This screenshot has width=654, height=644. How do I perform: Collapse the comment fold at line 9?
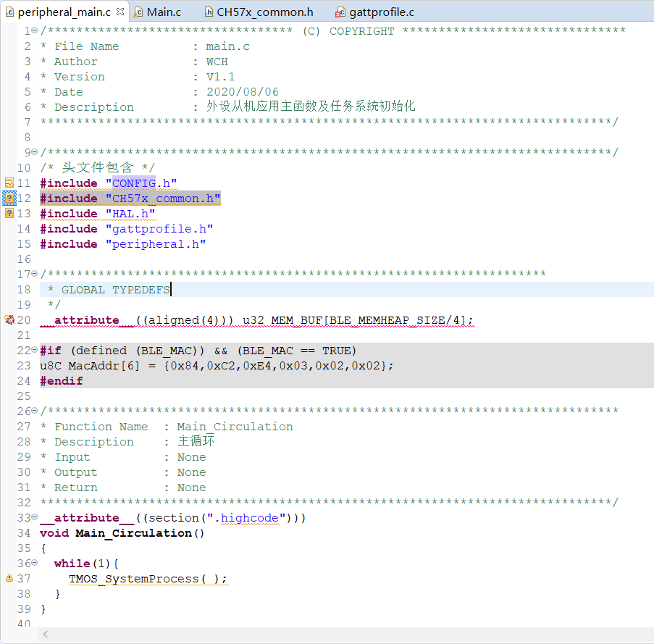35,153
